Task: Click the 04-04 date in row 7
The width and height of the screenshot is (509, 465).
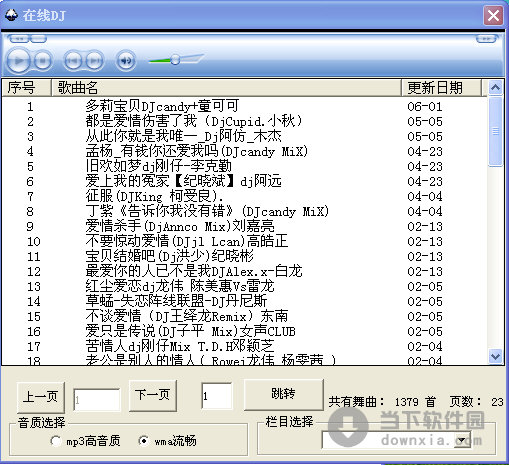Action: [425, 197]
